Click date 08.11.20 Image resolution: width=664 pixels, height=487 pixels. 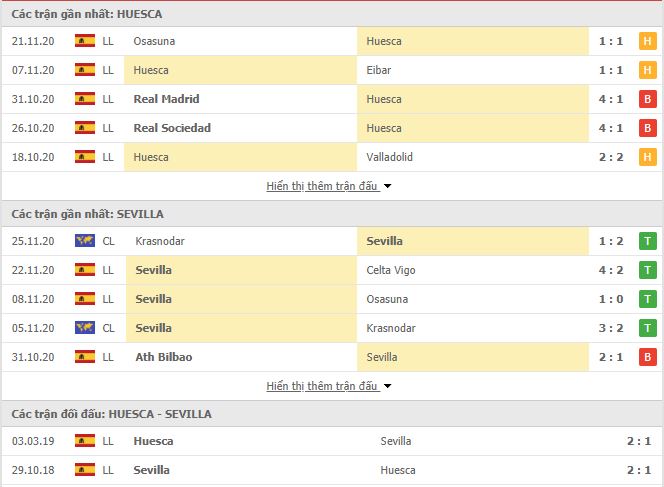point(33,299)
